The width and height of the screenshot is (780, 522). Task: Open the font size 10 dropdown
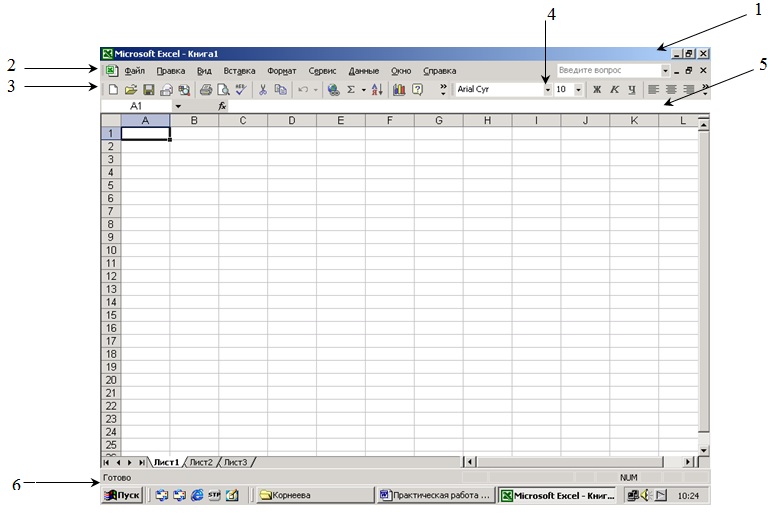578,90
